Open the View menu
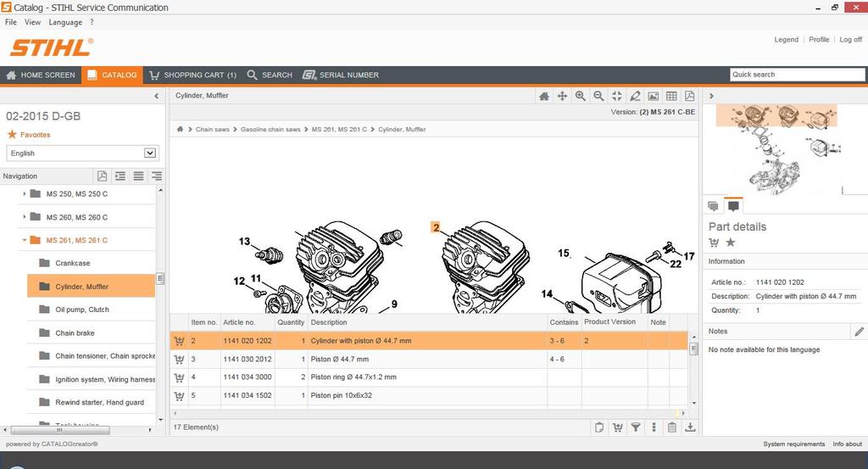 [x=33, y=22]
